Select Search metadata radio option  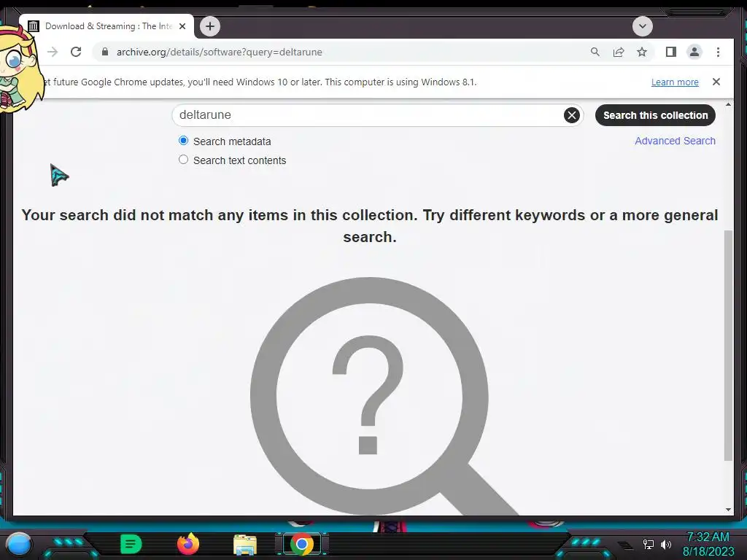(x=183, y=141)
